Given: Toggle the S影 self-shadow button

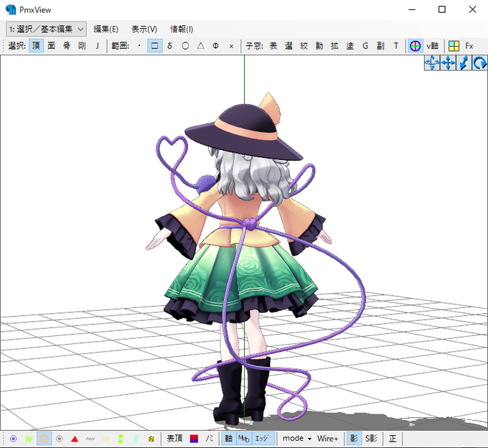Looking at the screenshot, I should pyautogui.click(x=371, y=439).
